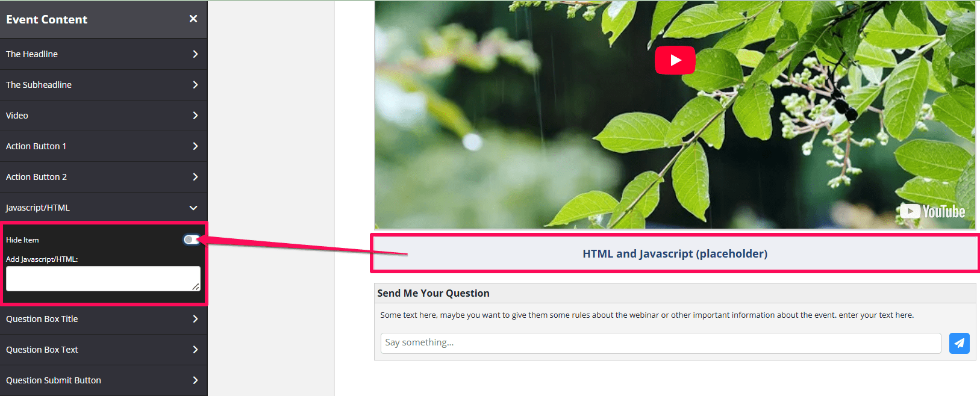
Task: Play the YouTube video
Action: click(675, 60)
